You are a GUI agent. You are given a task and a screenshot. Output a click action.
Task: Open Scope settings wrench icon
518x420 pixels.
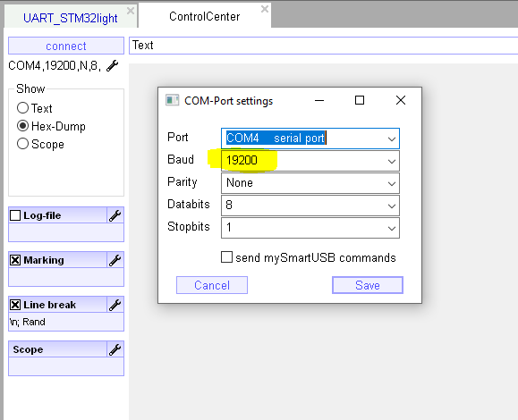click(x=115, y=349)
